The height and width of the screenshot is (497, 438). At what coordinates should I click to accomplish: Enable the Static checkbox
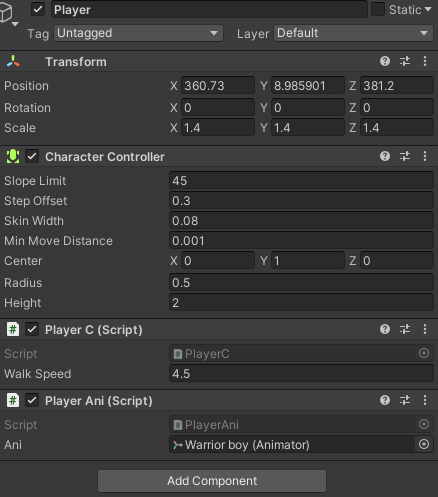tap(378, 9)
